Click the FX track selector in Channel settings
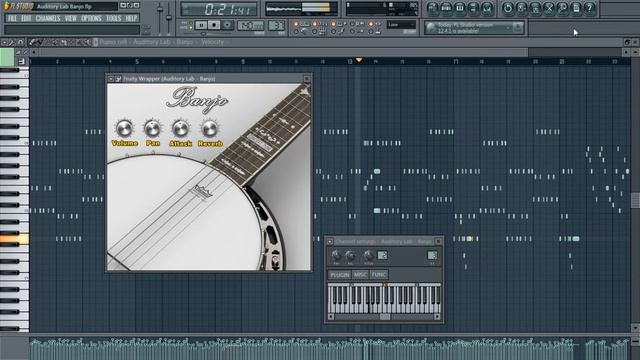Viewport: 640px width, 360px height. (x=432, y=256)
